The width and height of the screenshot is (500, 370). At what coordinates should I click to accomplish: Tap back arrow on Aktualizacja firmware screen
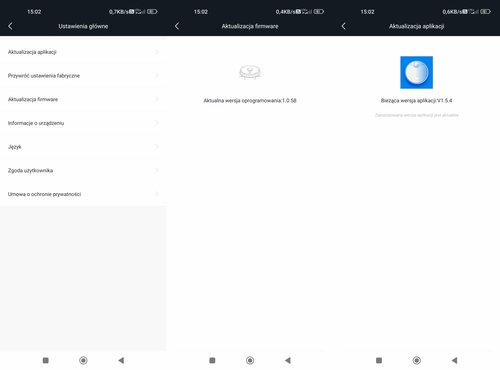point(177,26)
